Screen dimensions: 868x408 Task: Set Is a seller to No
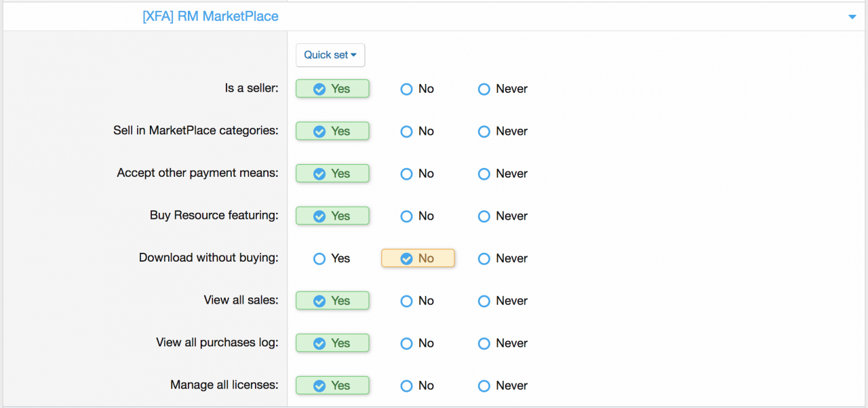(x=407, y=89)
